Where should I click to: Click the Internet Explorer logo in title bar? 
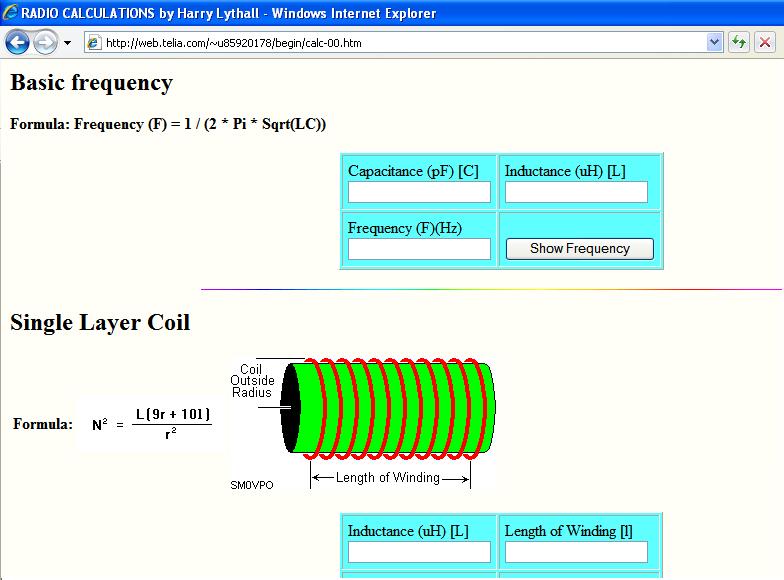click(10, 12)
